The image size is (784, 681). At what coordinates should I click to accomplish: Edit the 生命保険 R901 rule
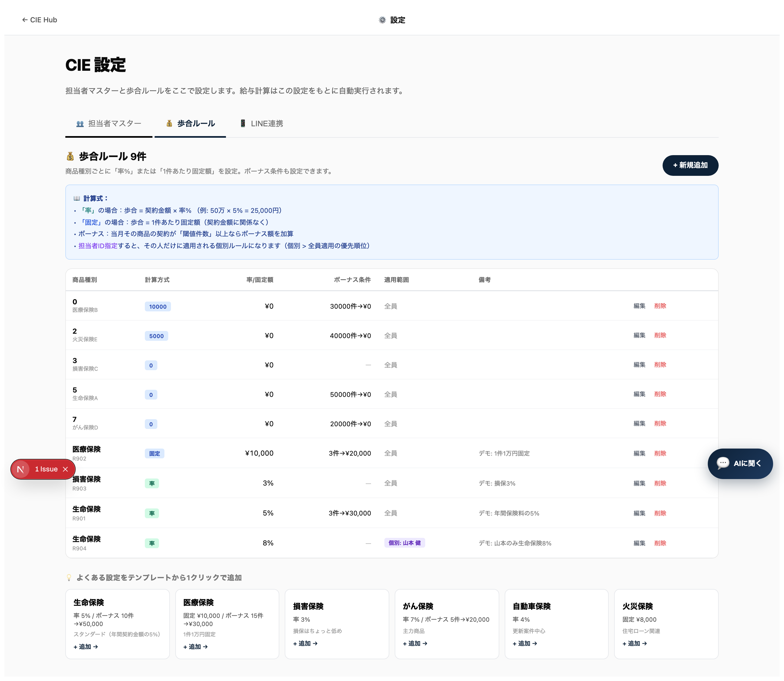[639, 513]
